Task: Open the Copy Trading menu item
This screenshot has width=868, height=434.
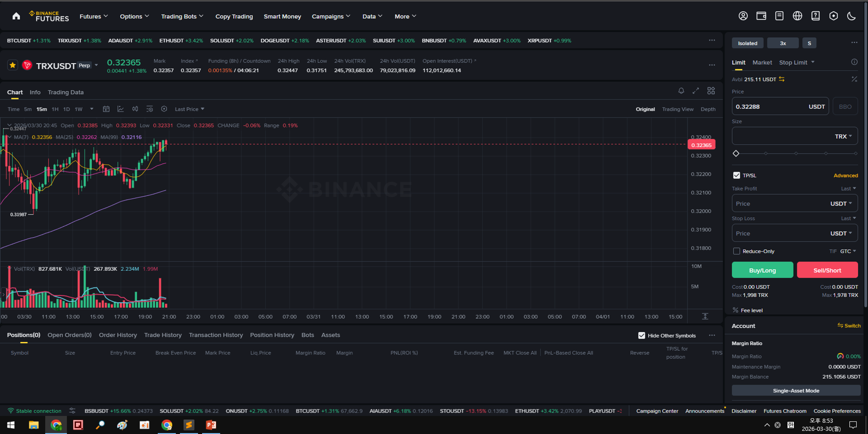Action: click(x=234, y=16)
